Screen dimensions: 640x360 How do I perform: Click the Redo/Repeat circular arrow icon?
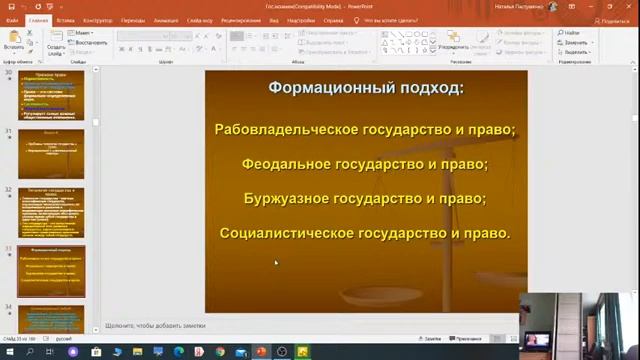[x=38, y=7]
